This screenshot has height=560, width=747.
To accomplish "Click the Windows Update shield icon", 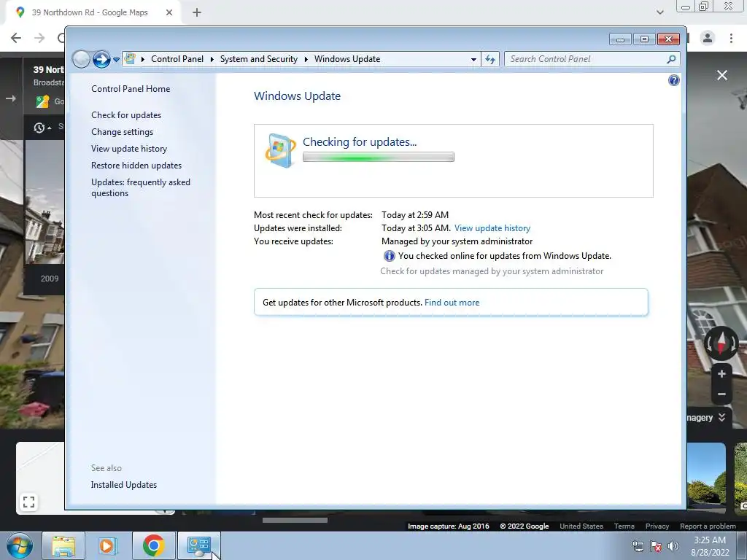I will click(280, 150).
